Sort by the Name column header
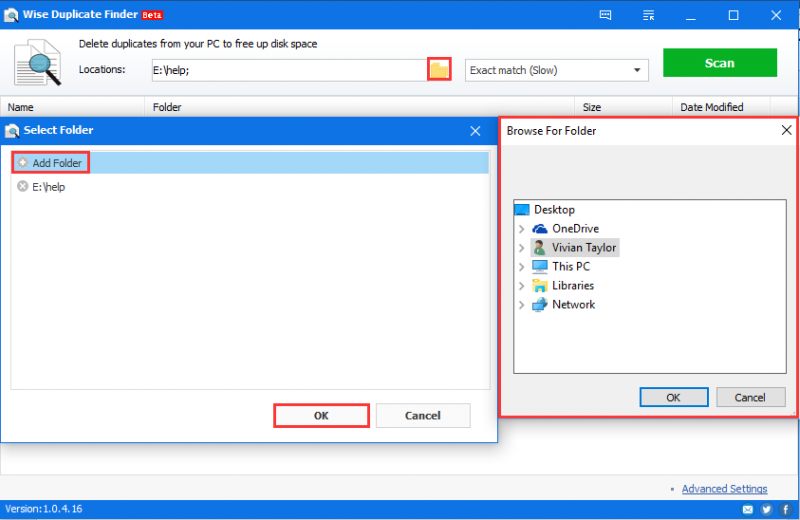This screenshot has height=520, width=800. point(72,107)
